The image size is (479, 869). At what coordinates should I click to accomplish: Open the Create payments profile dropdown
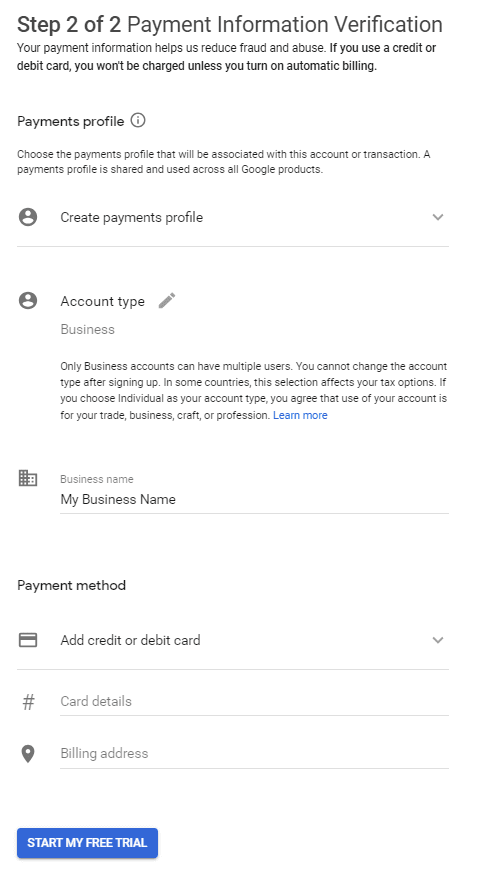point(233,217)
